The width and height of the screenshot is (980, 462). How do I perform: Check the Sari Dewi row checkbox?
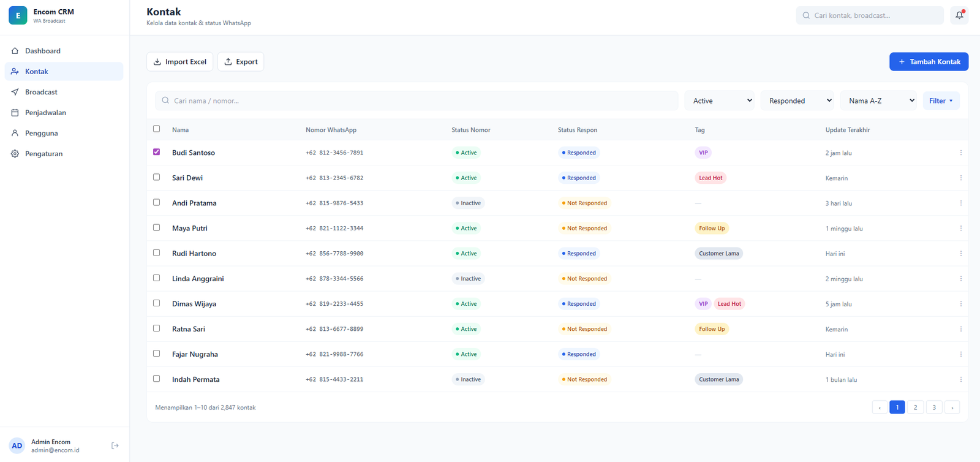pos(156,177)
